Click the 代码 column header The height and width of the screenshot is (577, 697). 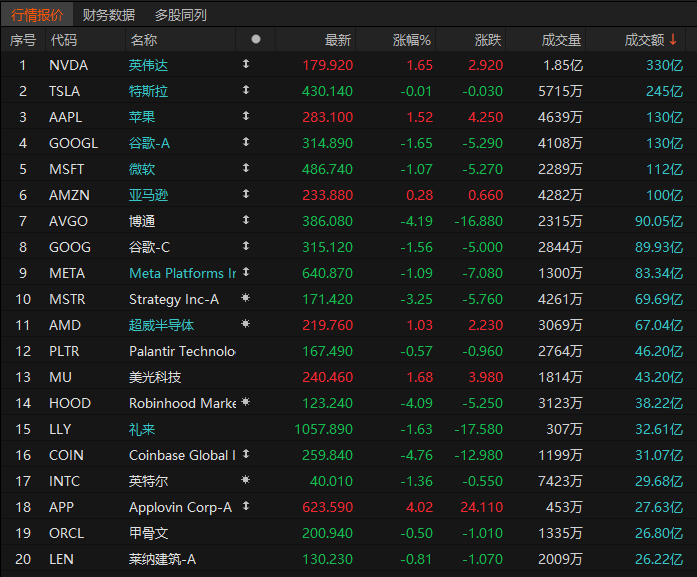point(64,40)
